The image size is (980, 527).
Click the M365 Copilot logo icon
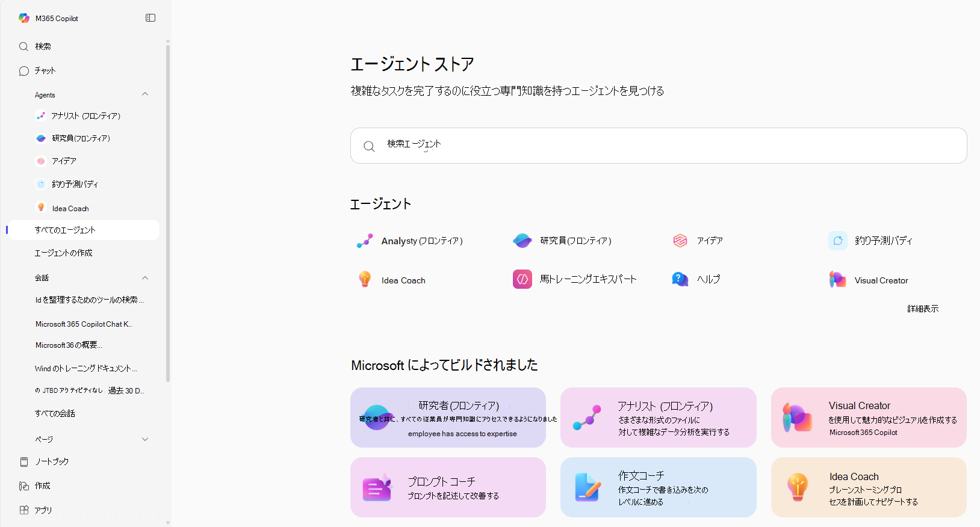(x=24, y=18)
